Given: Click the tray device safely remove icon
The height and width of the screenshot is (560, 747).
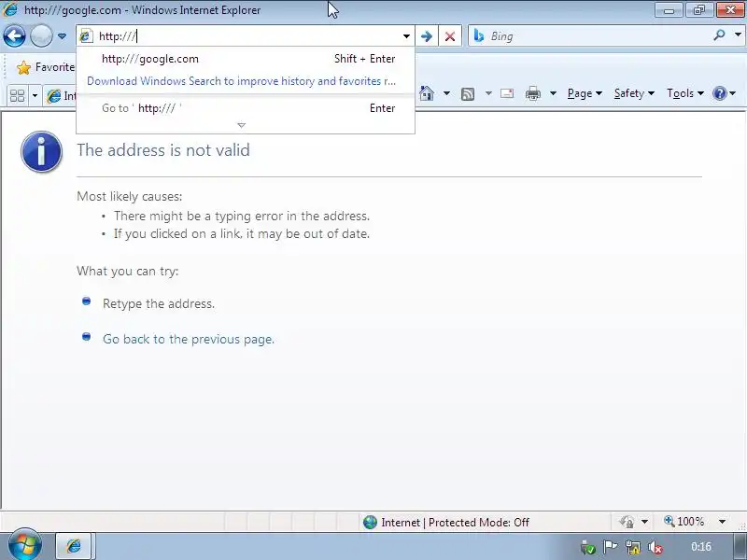Looking at the screenshot, I should [588, 547].
